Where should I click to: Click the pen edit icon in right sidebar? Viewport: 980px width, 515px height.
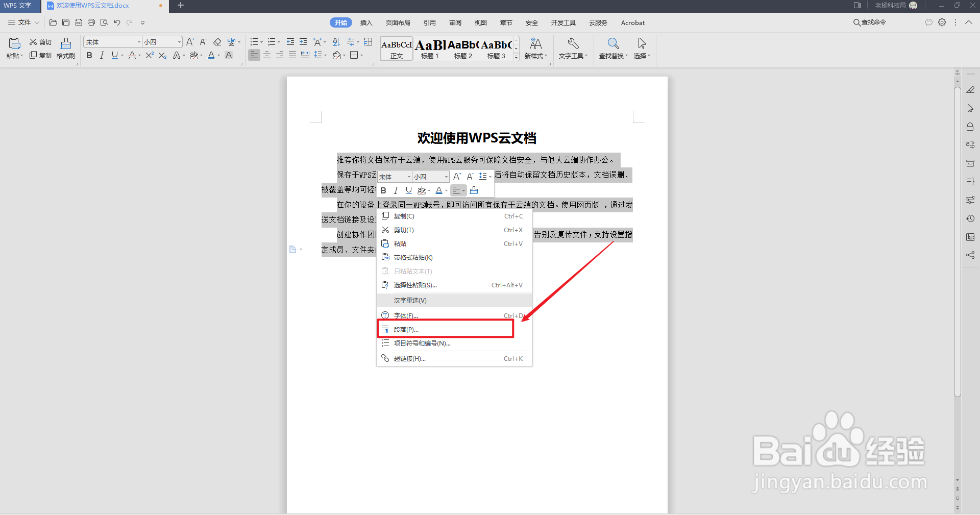coord(970,90)
